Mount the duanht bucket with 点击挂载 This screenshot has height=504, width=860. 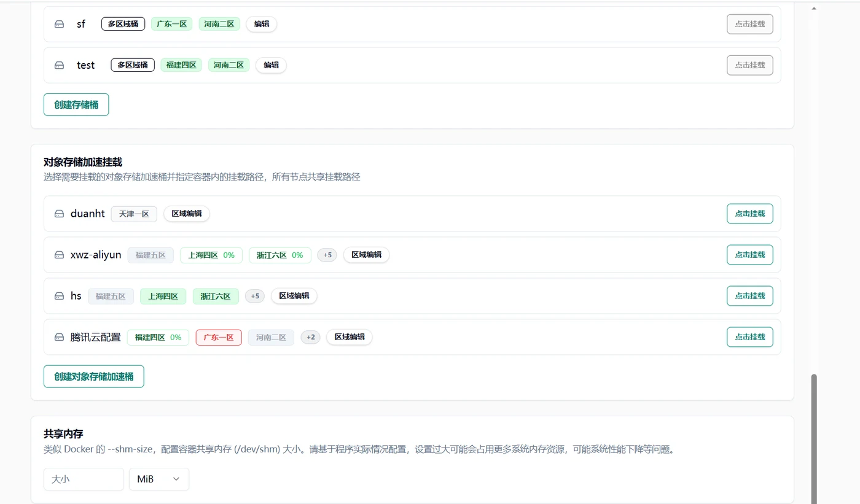point(750,214)
